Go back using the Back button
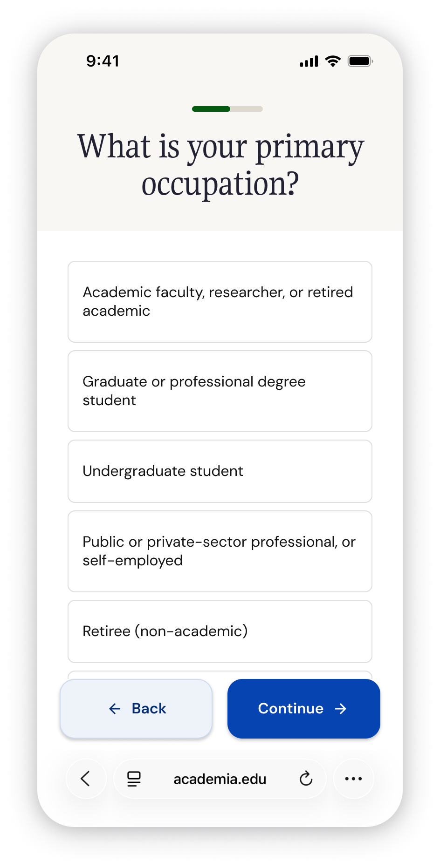This screenshot has height=868, width=440. (136, 709)
